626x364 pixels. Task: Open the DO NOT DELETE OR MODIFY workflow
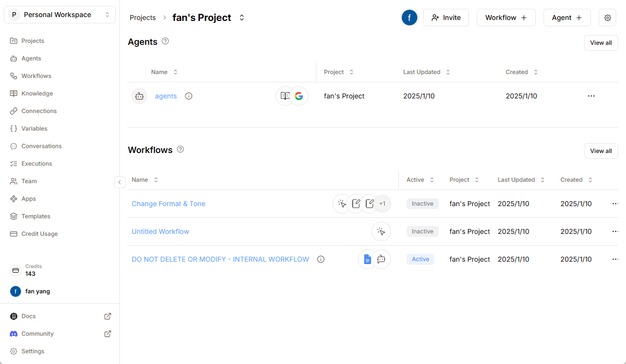click(220, 259)
